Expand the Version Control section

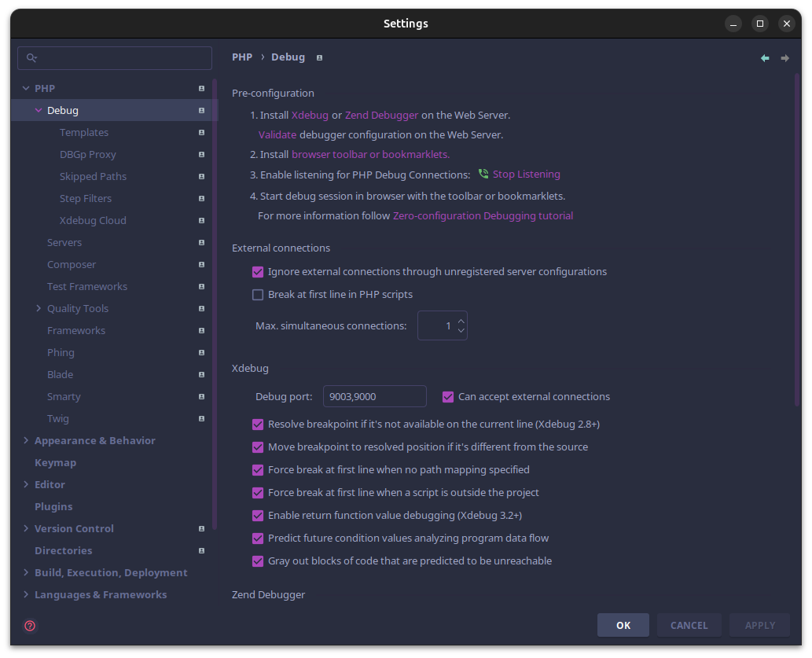click(x=26, y=528)
